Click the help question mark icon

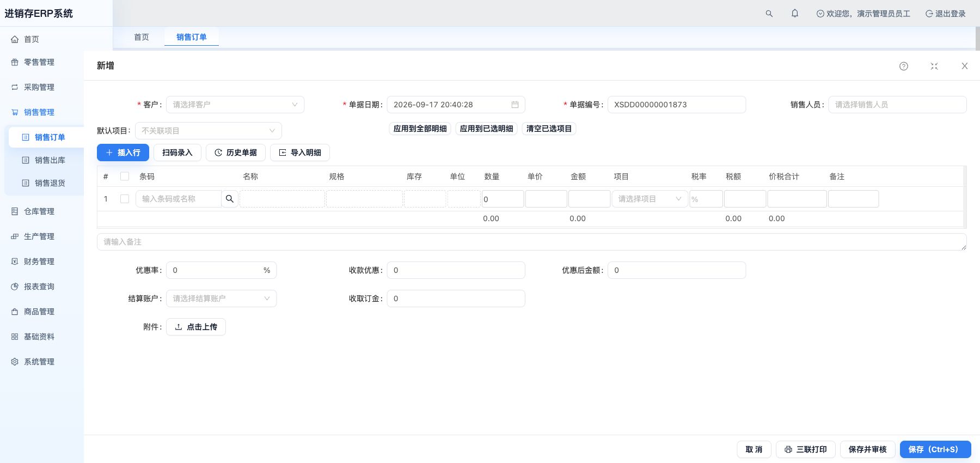904,66
